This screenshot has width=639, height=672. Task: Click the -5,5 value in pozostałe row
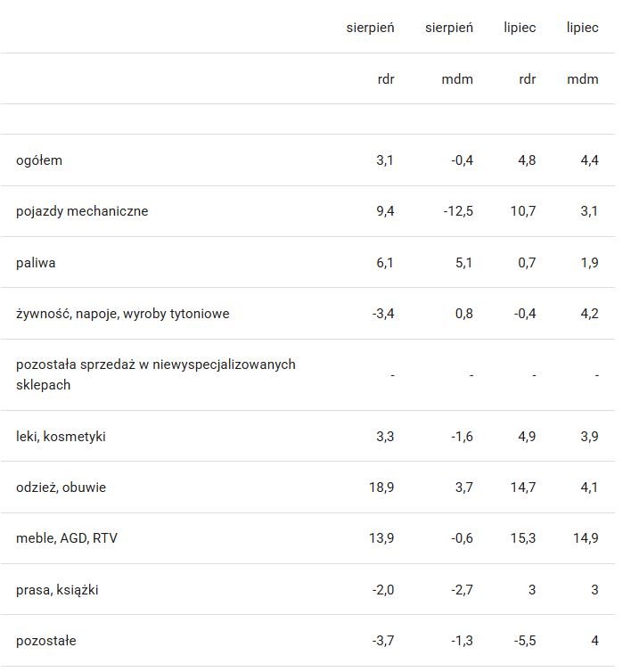(525, 641)
